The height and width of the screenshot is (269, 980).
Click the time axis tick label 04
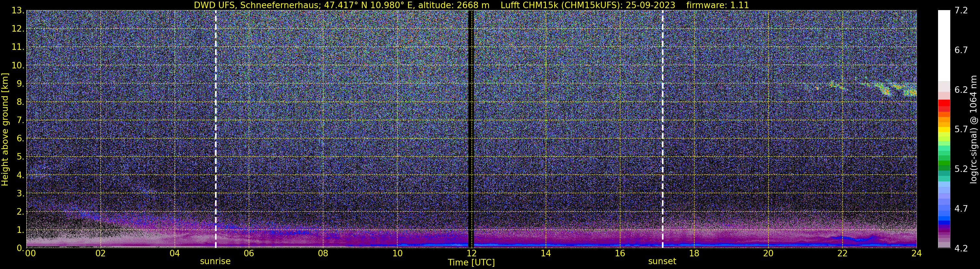pyautogui.click(x=174, y=253)
